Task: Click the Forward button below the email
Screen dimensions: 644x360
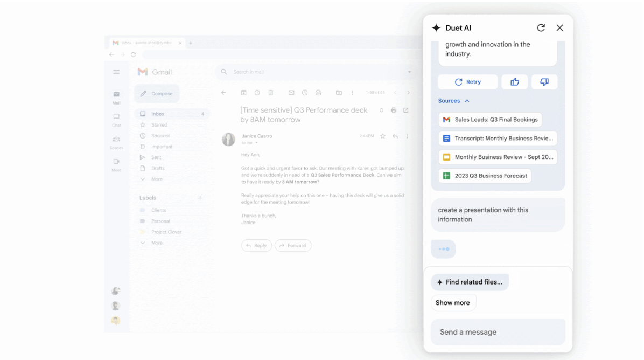Action: [x=293, y=245]
